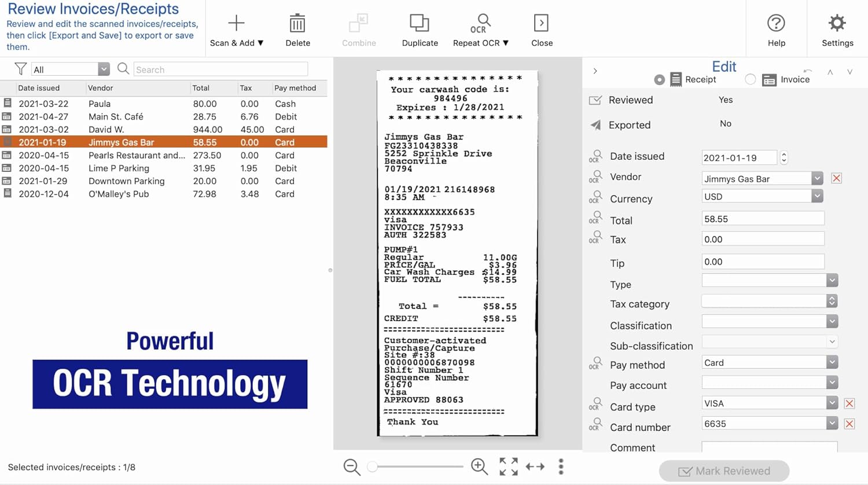
Task: Open the Pay method dropdown
Action: (x=832, y=362)
